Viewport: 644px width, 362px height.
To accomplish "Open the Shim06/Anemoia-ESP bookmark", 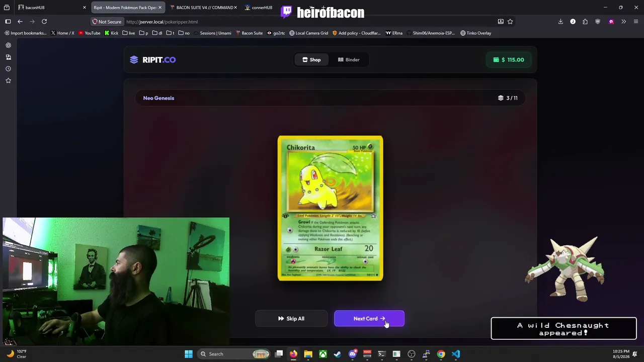I will pyautogui.click(x=431, y=33).
